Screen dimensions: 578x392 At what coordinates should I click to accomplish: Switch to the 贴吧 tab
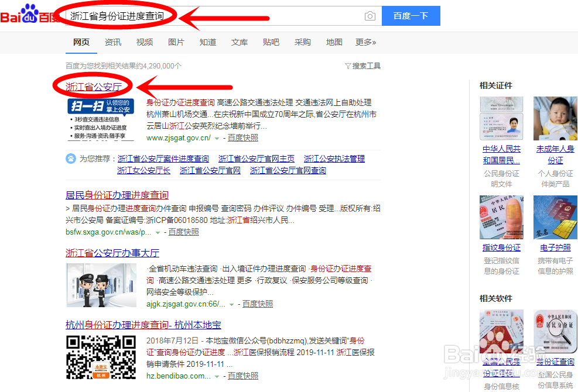[271, 42]
